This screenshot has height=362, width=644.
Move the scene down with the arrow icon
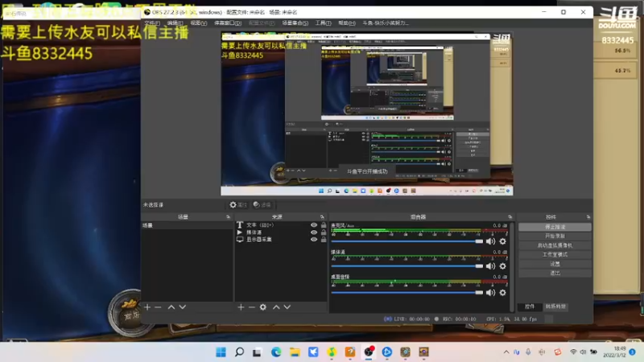(x=183, y=307)
